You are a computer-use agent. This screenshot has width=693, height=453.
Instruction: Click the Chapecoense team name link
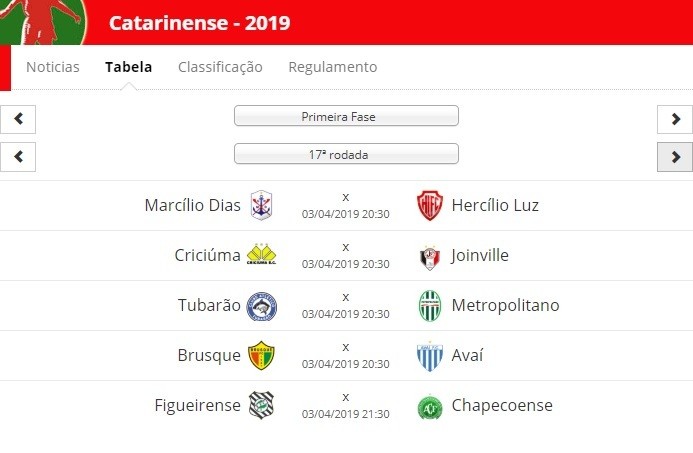click(x=502, y=405)
